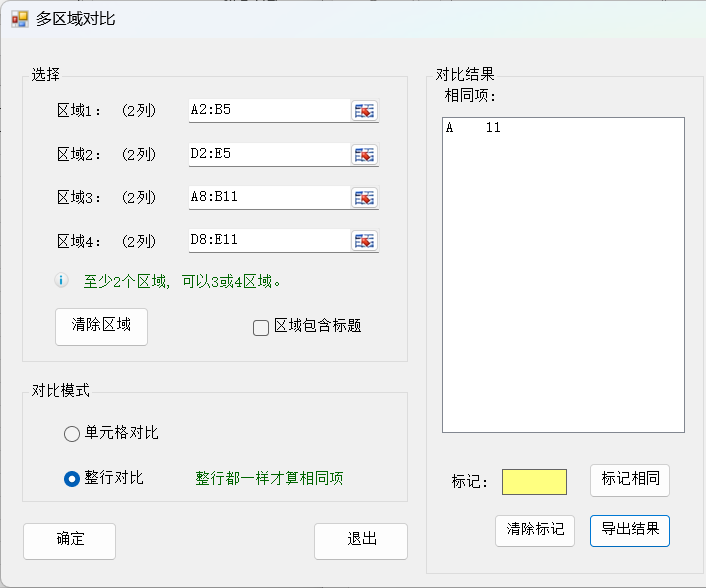Click the 清除标记 button
Viewport: 706px width, 588px height.
coord(534,530)
